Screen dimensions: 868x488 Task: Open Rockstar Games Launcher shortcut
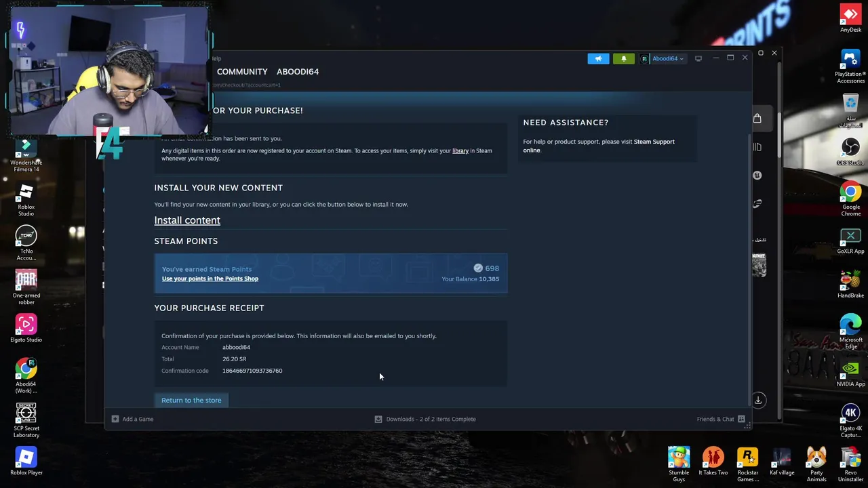coord(747,464)
